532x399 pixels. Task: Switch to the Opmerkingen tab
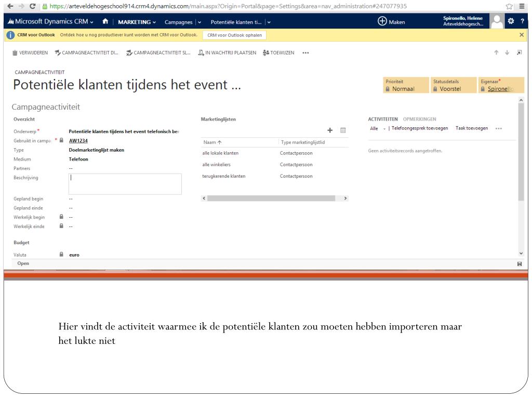point(419,119)
